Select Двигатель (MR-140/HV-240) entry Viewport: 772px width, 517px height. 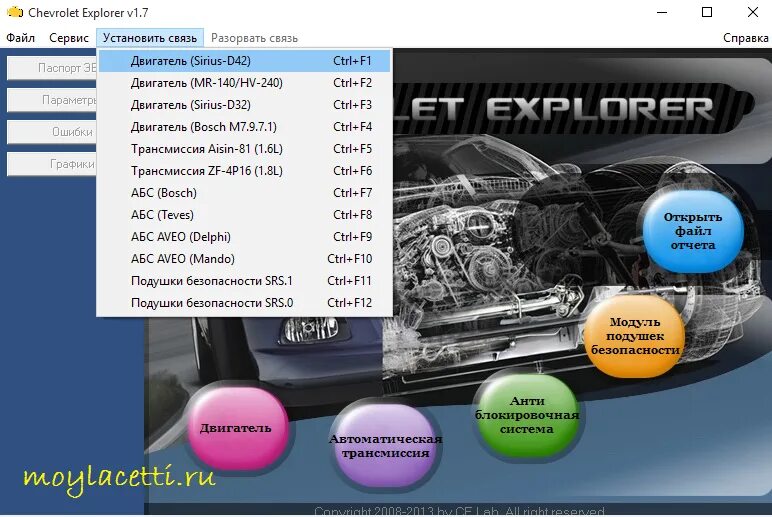click(245, 83)
